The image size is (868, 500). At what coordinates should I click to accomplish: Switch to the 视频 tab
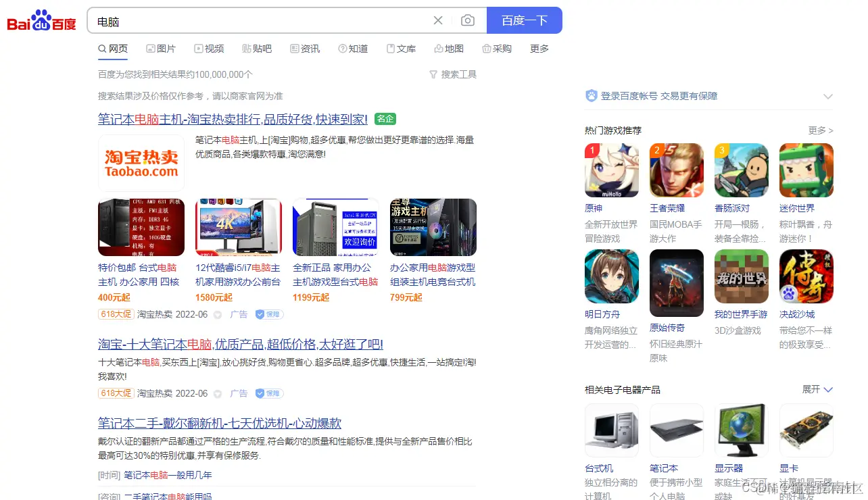pos(209,49)
